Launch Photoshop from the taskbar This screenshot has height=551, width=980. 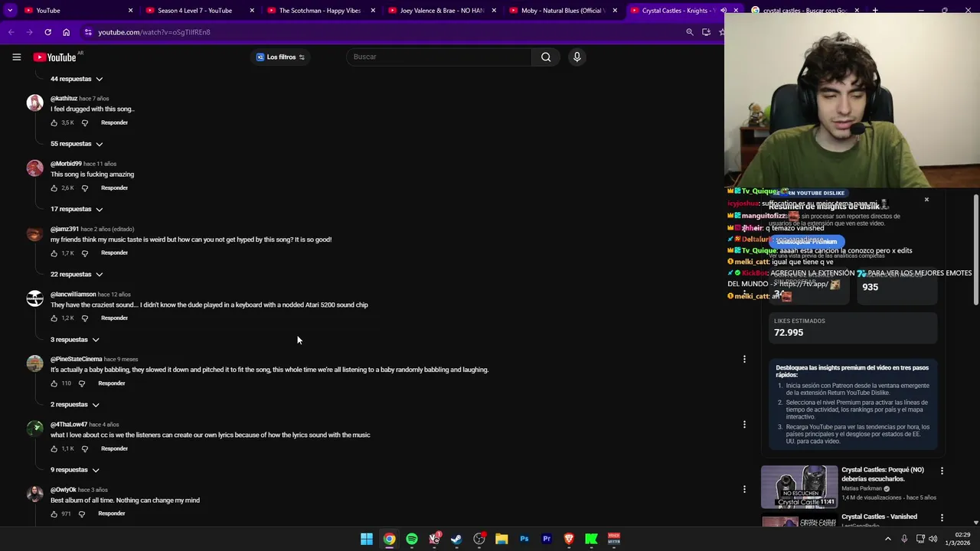(524, 539)
